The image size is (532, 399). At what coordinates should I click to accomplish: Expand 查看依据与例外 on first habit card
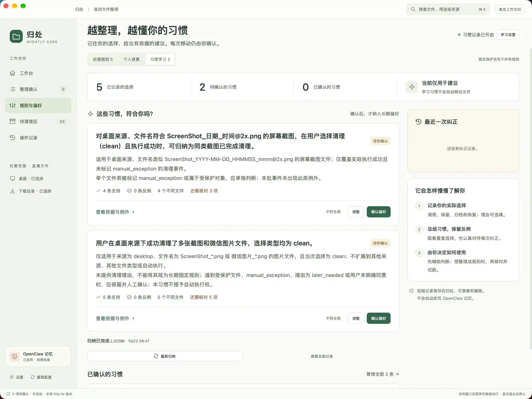115,212
